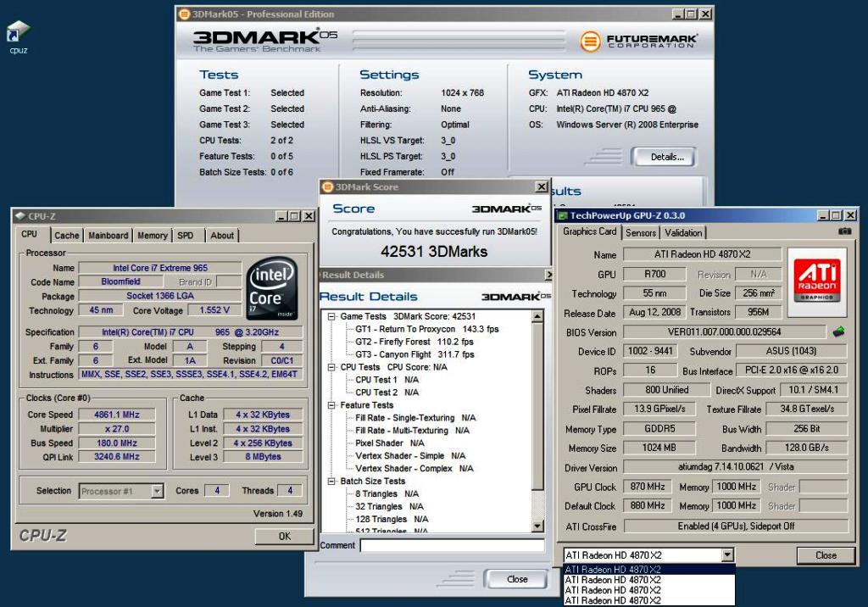Switch to the Cache tab in CPU-Z

[66, 236]
